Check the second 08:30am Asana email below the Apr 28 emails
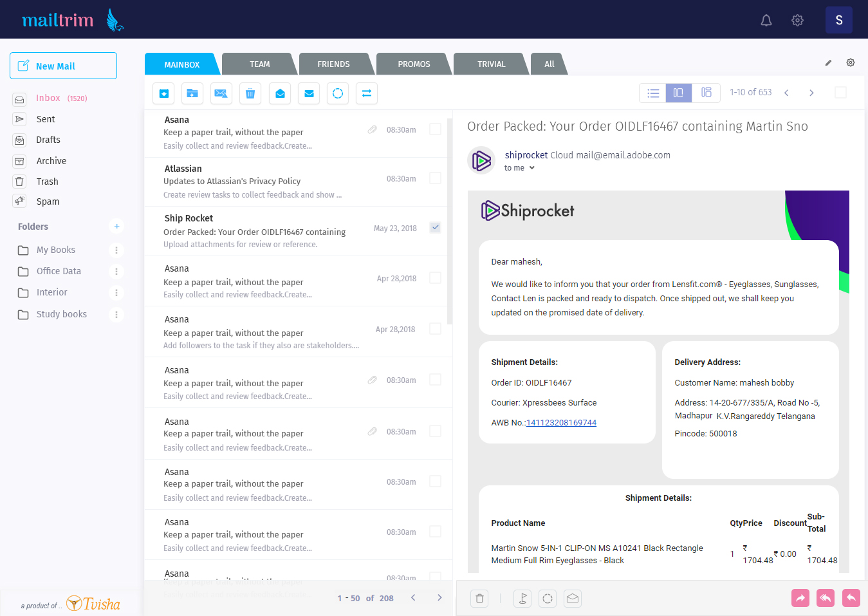Screen dimensions: 868x616 [x=435, y=431]
